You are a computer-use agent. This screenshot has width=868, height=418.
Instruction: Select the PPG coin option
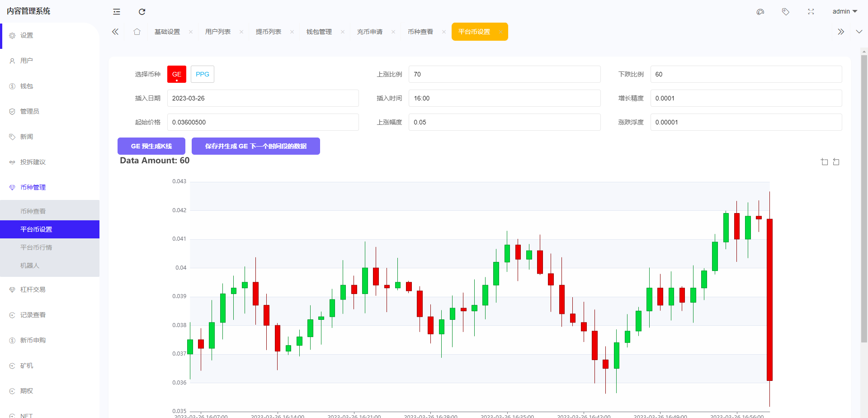click(203, 74)
